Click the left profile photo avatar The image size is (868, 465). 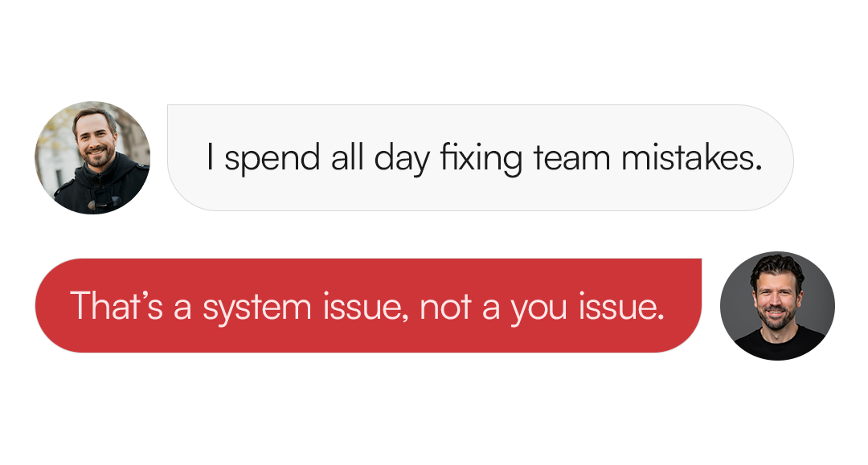tap(92, 157)
